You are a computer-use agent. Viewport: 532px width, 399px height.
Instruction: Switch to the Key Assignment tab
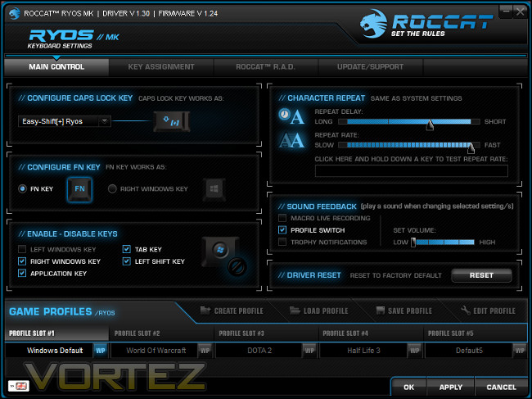[161, 67]
